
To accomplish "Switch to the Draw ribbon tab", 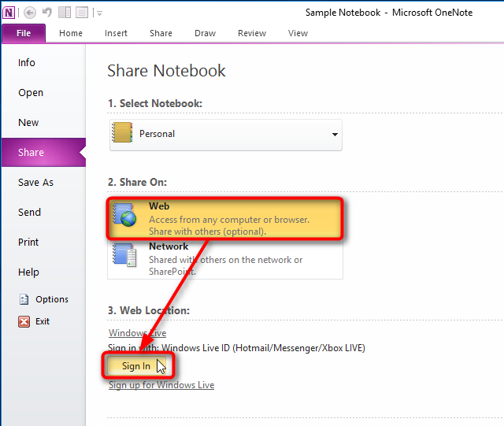I will (x=205, y=33).
